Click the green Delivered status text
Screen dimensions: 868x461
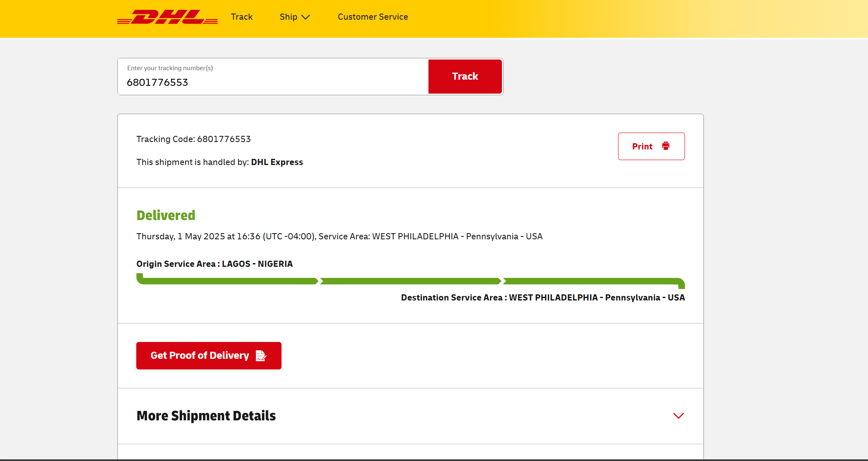point(166,216)
